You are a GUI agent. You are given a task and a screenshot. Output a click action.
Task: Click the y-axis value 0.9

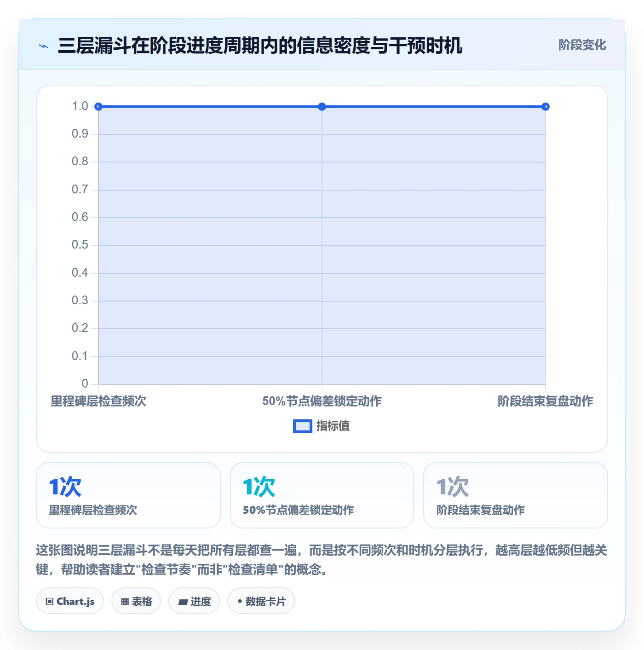pos(80,134)
